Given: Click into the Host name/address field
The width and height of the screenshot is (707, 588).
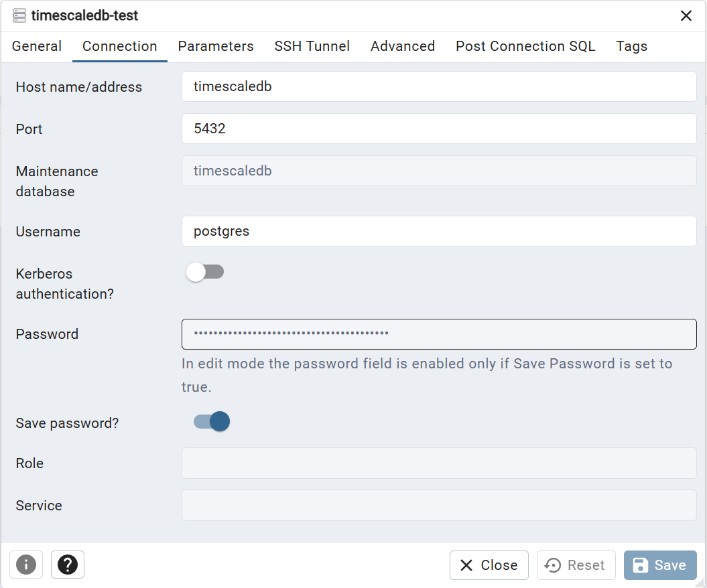Looking at the screenshot, I should point(439,86).
